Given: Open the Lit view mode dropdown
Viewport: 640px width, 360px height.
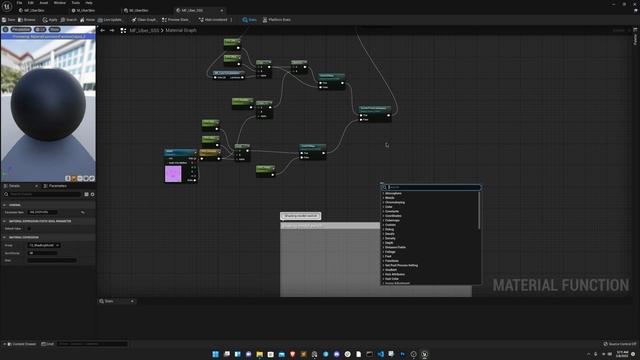Looking at the screenshot, I should click(x=40, y=29).
